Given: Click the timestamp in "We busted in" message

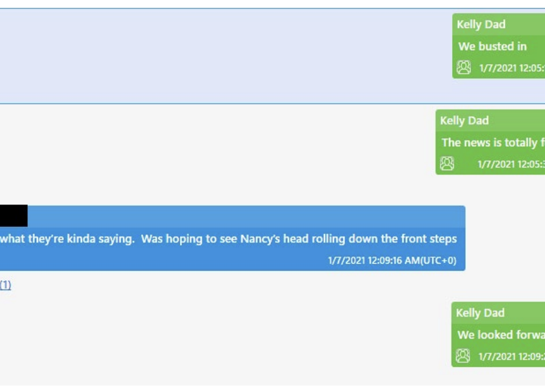Looking at the screenshot, I should click(x=511, y=68).
